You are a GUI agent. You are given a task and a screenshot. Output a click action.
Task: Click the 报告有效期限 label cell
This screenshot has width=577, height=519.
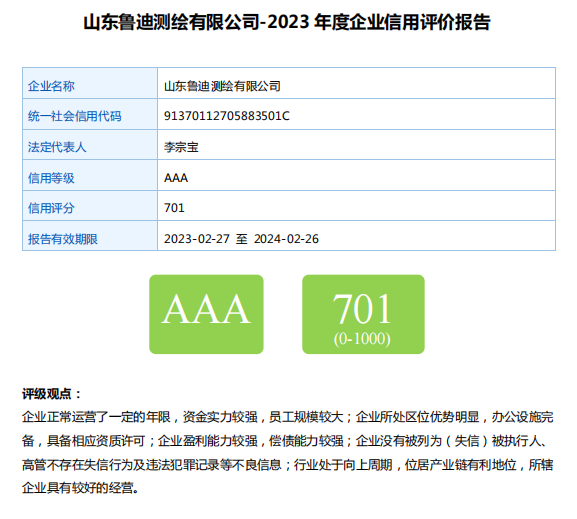click(x=90, y=236)
